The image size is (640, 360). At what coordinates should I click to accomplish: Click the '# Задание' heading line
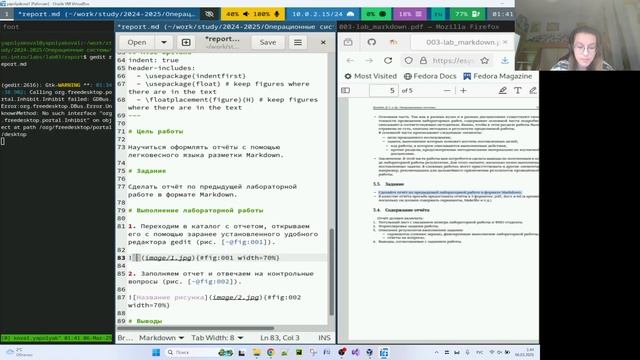147,171
